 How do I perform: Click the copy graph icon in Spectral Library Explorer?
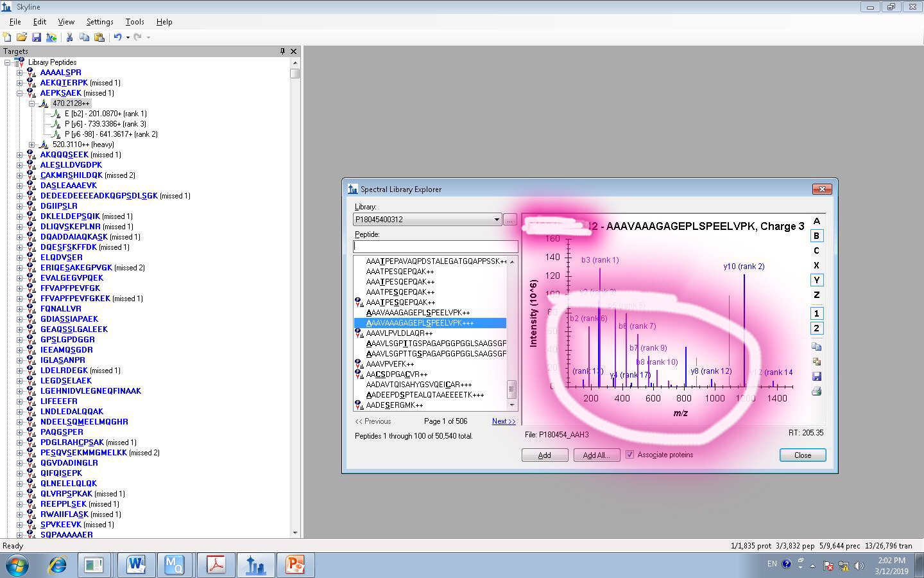point(816,347)
